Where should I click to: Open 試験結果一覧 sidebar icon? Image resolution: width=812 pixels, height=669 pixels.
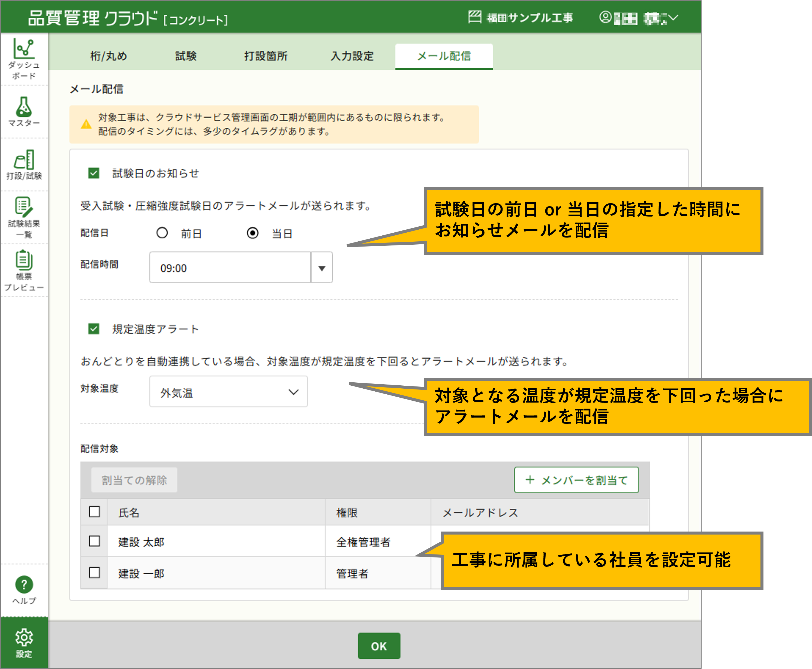tap(24, 207)
